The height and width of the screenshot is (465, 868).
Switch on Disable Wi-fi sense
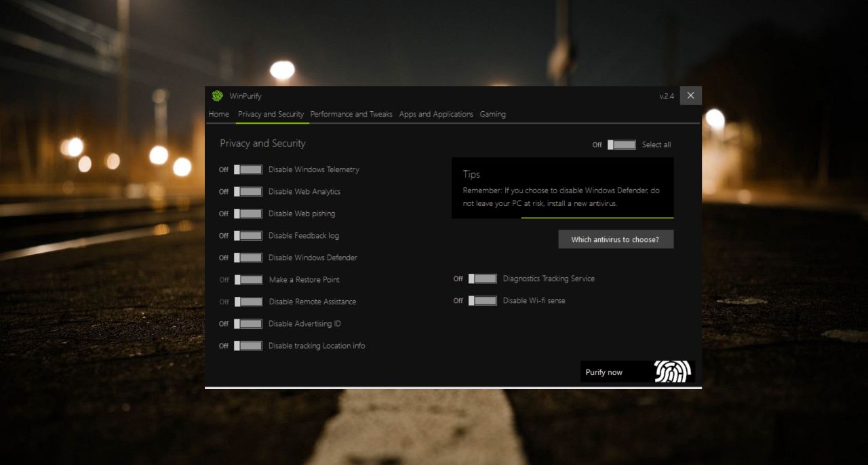tap(483, 300)
